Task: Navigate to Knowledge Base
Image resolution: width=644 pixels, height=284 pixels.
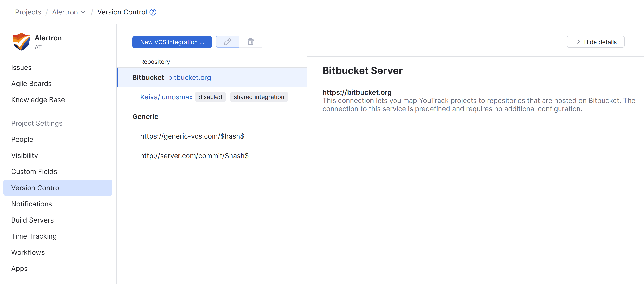Action: [x=38, y=100]
